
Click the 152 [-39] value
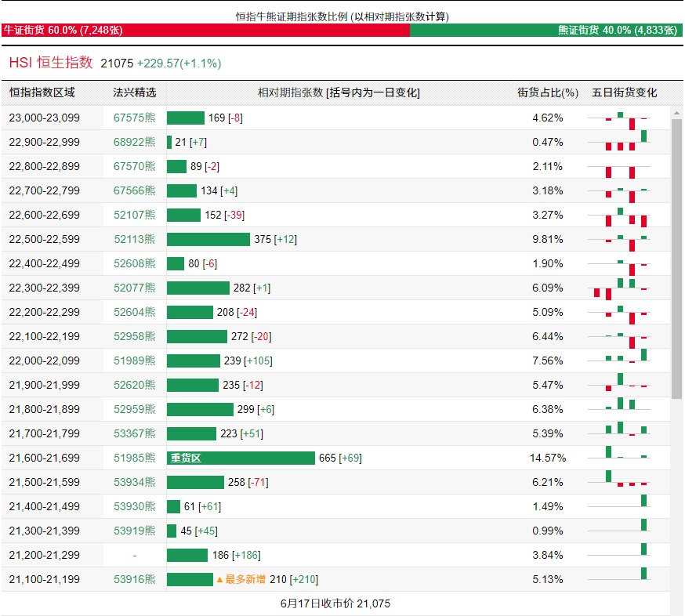(x=225, y=215)
